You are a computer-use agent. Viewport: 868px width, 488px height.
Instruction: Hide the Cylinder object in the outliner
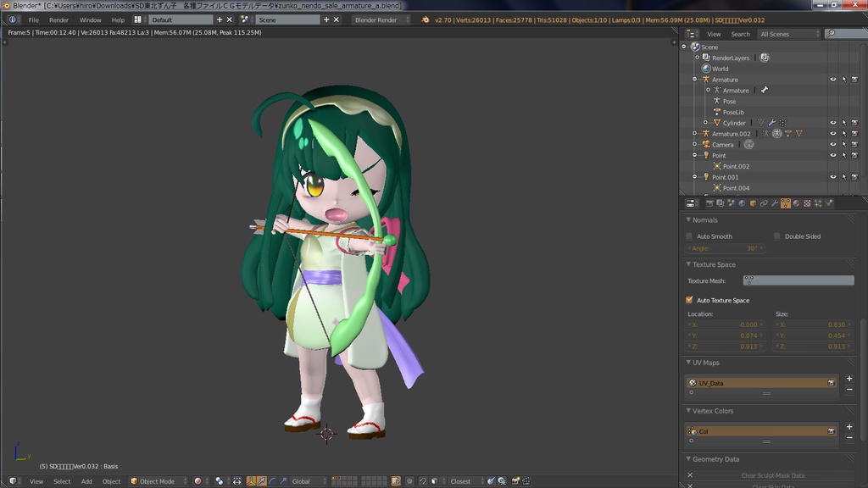pos(833,122)
